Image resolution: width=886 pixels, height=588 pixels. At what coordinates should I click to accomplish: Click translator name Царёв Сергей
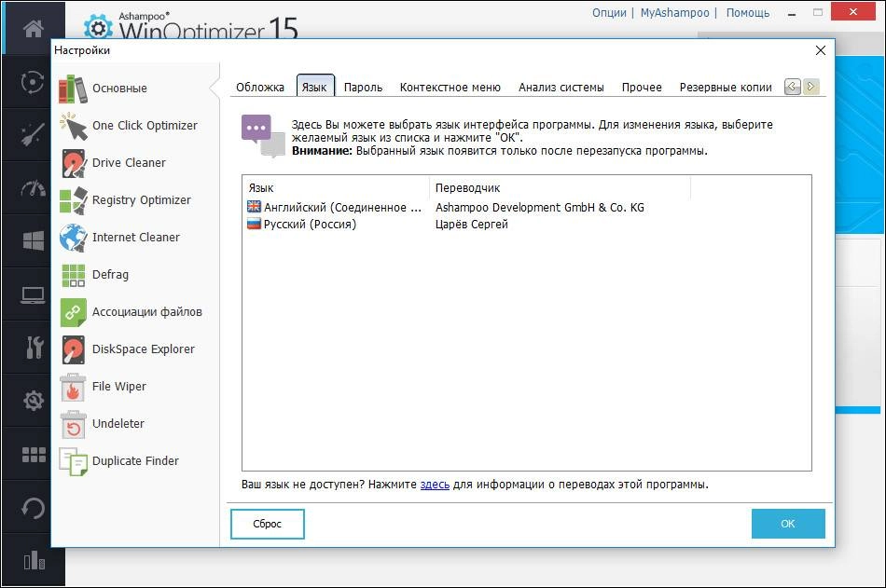tap(471, 225)
